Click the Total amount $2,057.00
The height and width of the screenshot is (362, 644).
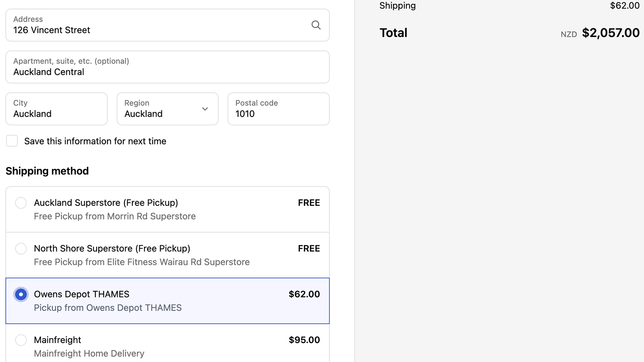[x=611, y=33]
